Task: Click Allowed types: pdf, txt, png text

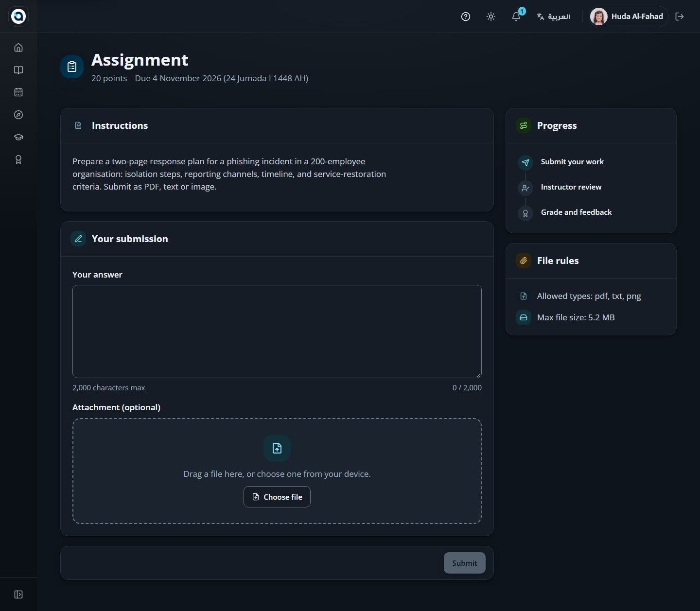Action: point(589,296)
